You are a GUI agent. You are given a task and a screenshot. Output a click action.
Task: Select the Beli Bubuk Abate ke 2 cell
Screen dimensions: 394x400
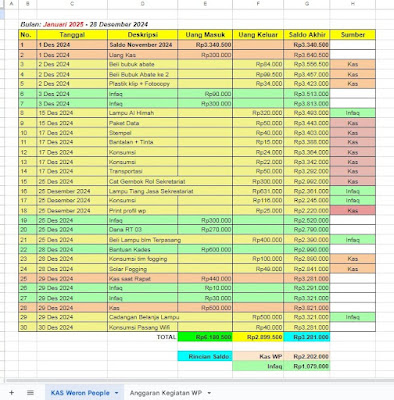tap(143, 74)
